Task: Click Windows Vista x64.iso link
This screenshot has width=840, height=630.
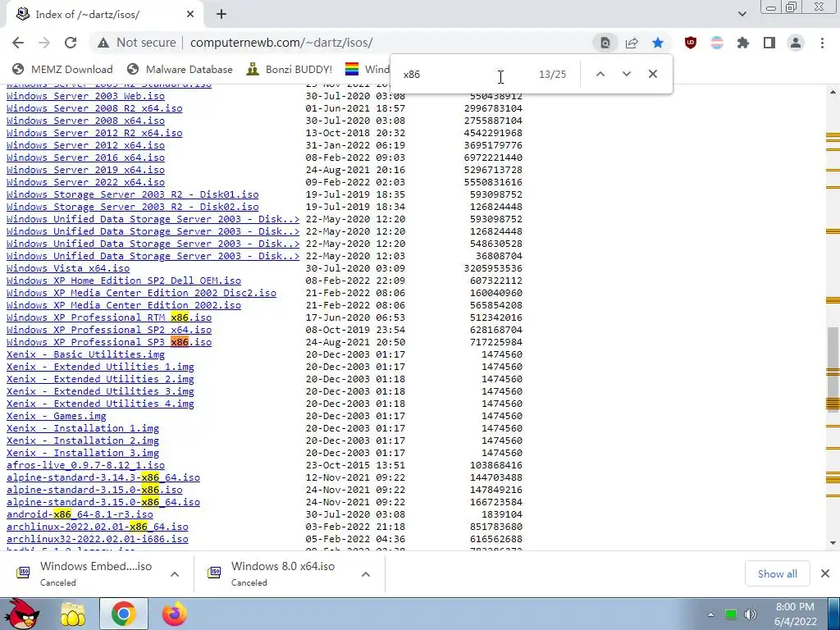Action: tap(68, 268)
